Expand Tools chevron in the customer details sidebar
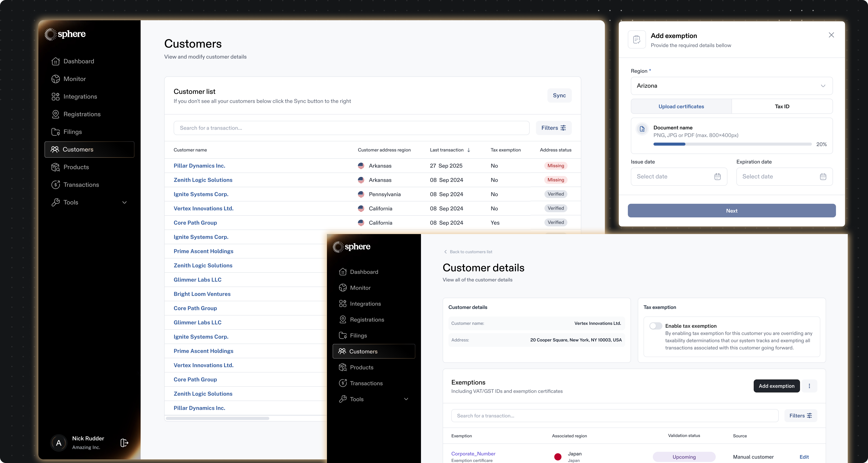868x463 pixels. pyautogui.click(x=406, y=399)
